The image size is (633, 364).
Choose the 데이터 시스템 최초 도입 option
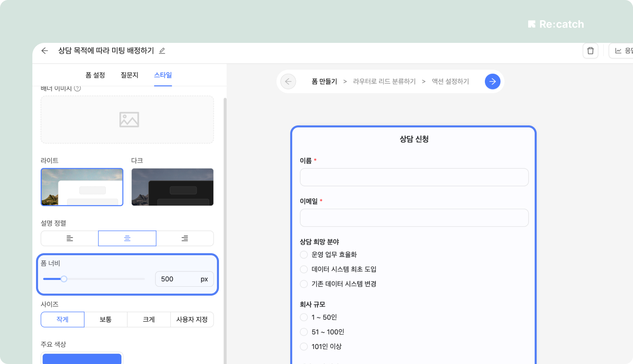tap(304, 269)
